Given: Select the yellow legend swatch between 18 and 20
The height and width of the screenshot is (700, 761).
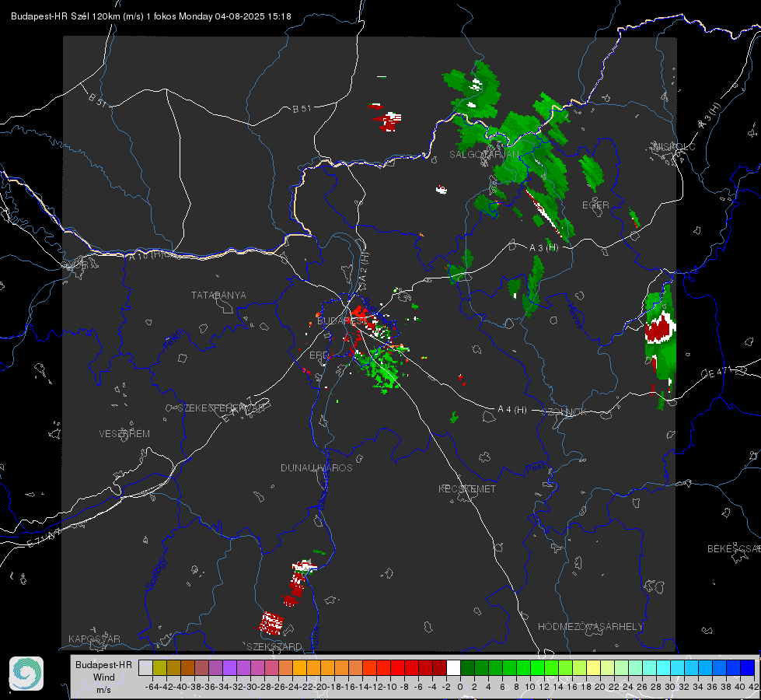Looking at the screenshot, I should pos(593,667).
